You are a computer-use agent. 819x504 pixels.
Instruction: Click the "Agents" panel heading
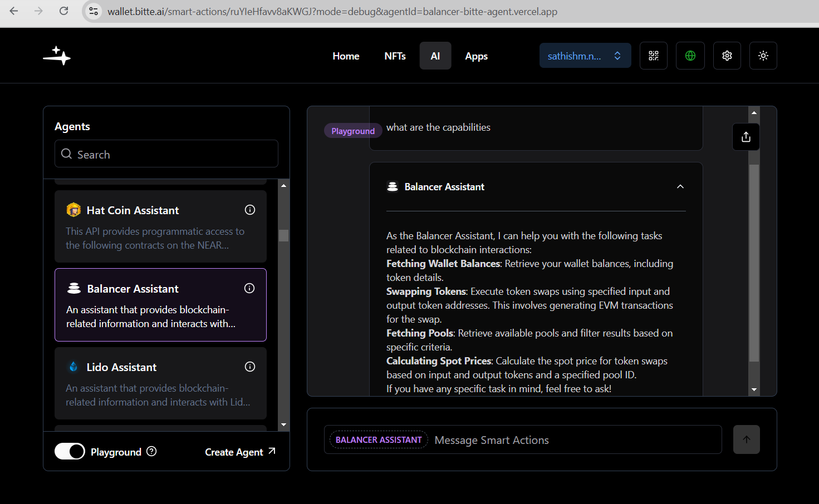pos(72,127)
